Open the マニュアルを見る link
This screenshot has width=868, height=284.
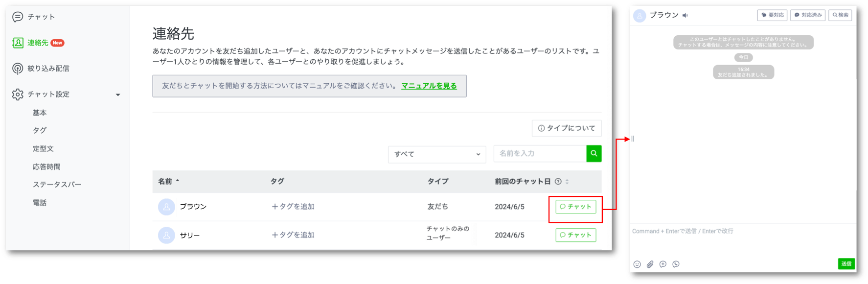tap(429, 86)
